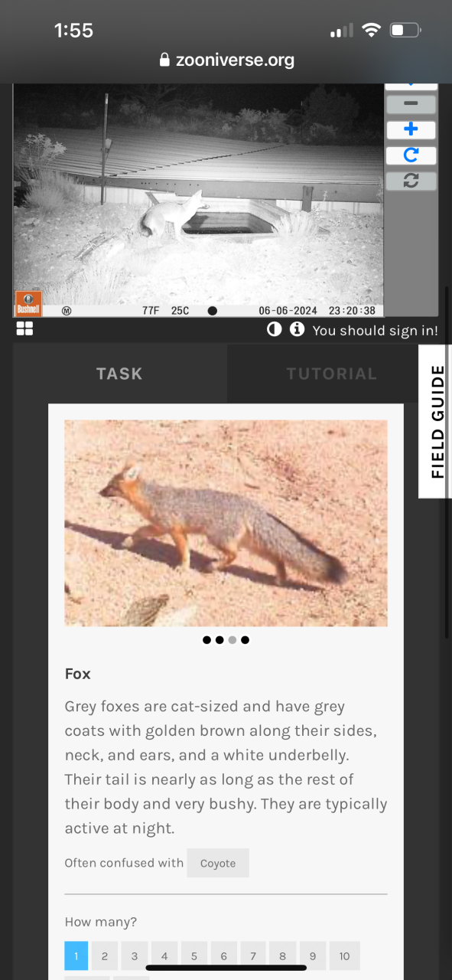This screenshot has height=980, width=452.
Task: Reset the image view
Action: click(411, 181)
